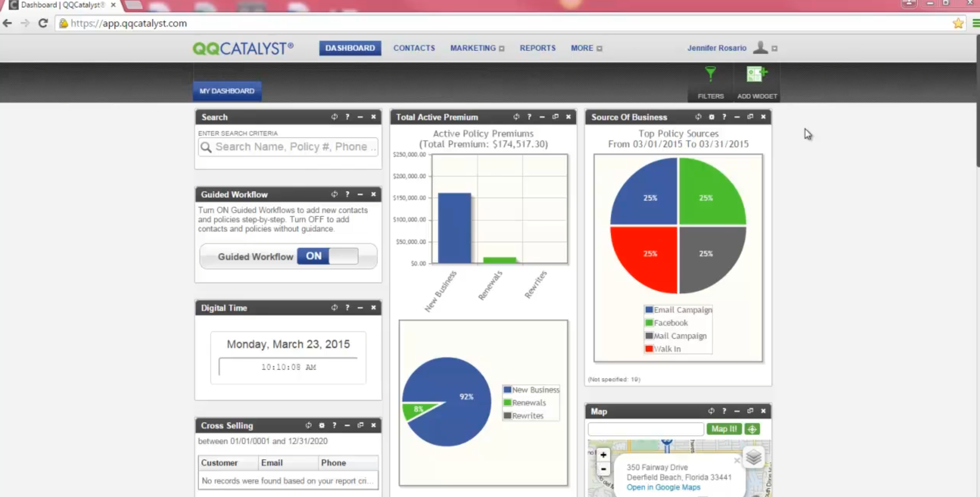980x497 pixels.
Task: Open the Reports tab
Action: (x=537, y=48)
